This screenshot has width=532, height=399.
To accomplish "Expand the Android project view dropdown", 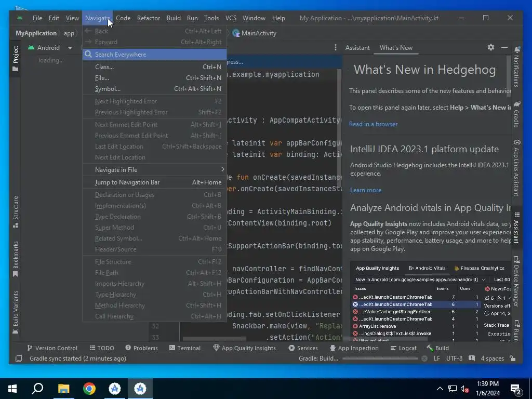I will coord(70,48).
